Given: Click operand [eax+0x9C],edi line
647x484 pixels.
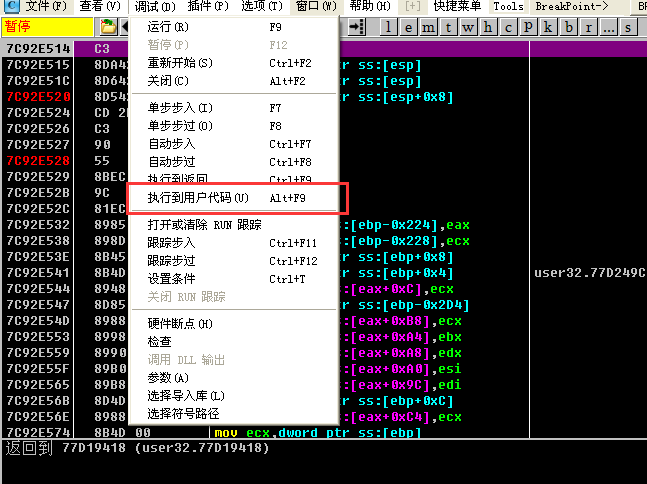Looking at the screenshot, I should [402, 385].
